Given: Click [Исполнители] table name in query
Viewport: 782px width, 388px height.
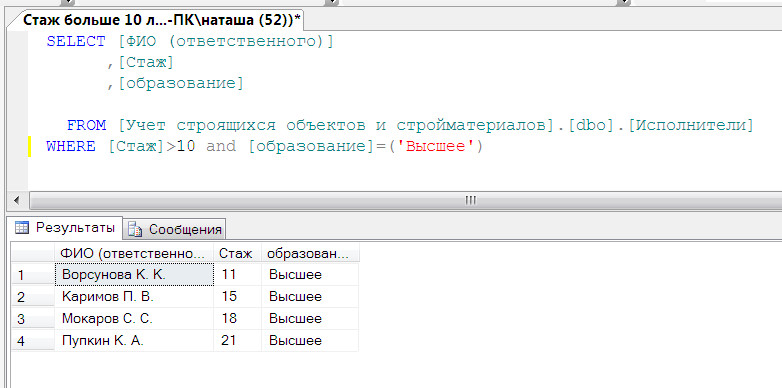Looking at the screenshot, I should click(691, 125).
